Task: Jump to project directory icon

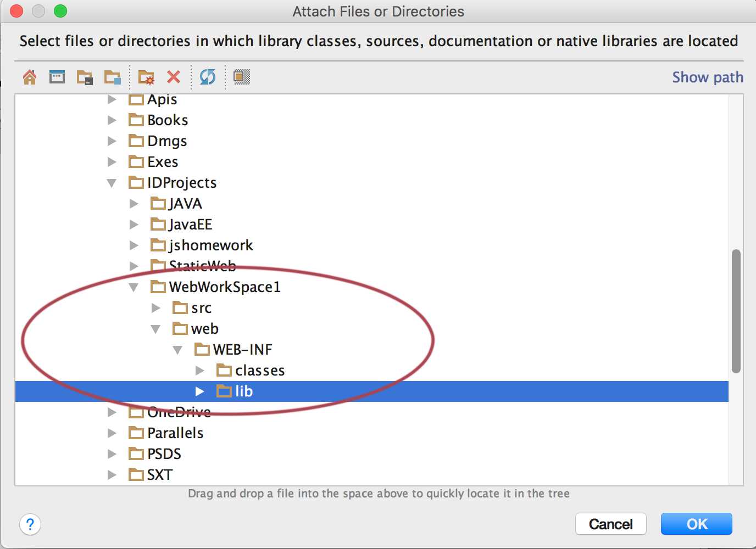Action: coord(85,77)
